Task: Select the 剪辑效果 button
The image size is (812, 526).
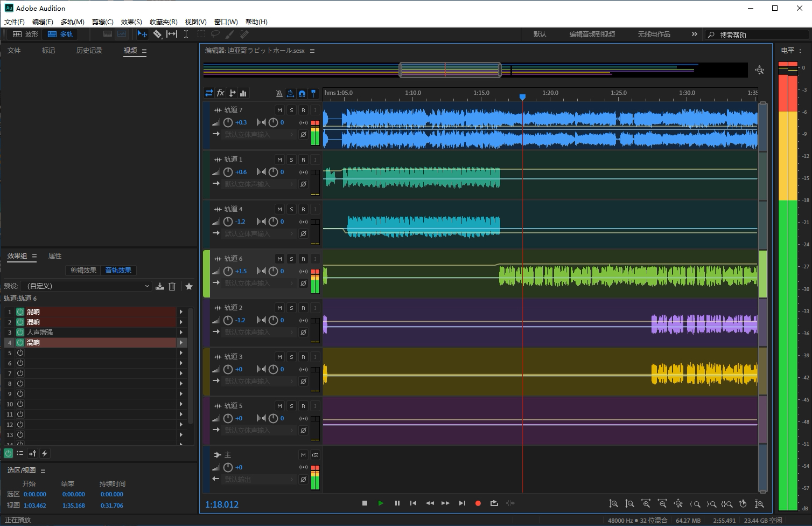Action: coord(83,270)
